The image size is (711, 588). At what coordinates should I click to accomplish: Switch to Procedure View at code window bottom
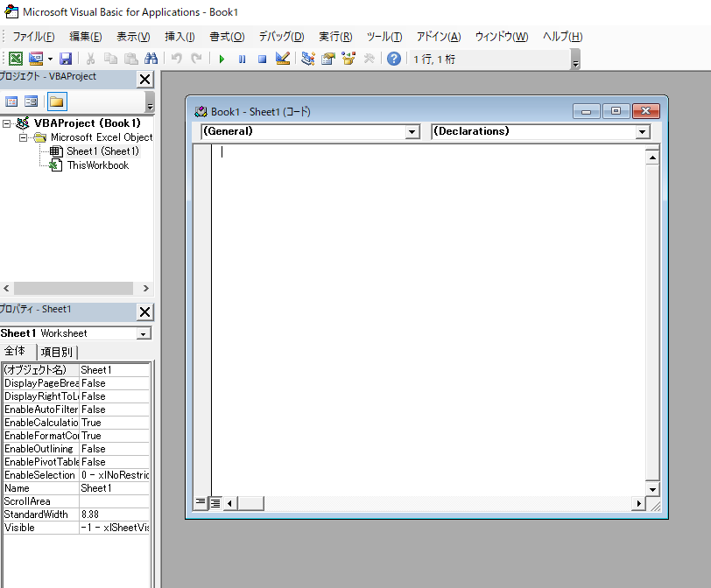(x=201, y=502)
